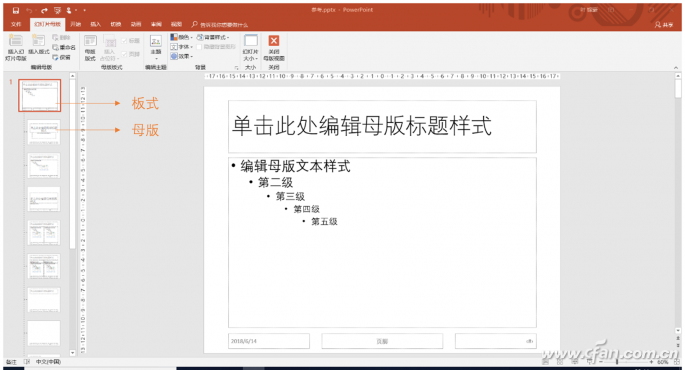The image size is (685, 370).
Task: Open the 文件 (File) tab
Action: (16, 24)
